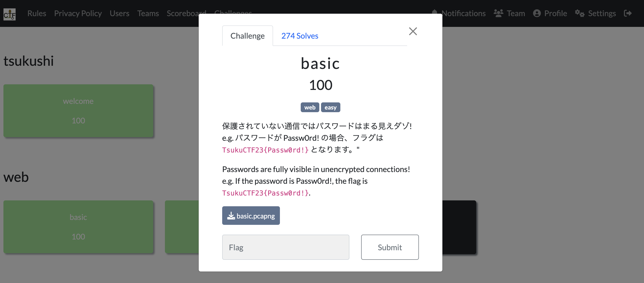
Task: Click the CTF site logo icon
Action: click(10, 14)
